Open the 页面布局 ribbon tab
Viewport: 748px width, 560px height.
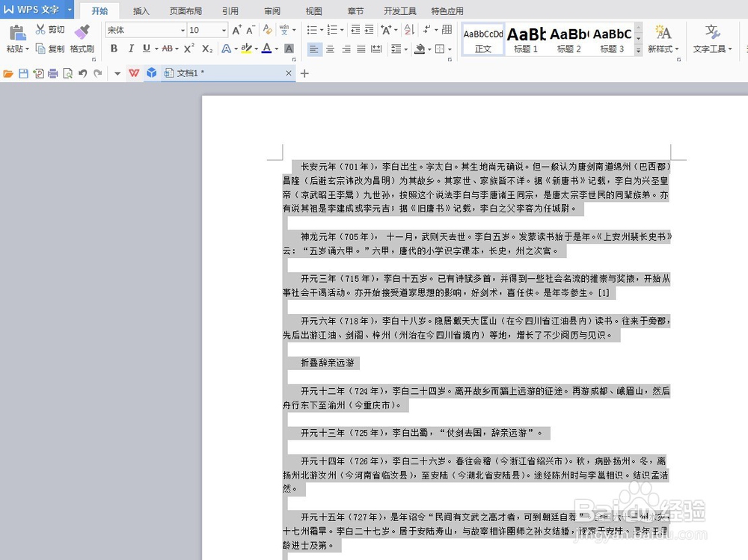[186, 10]
